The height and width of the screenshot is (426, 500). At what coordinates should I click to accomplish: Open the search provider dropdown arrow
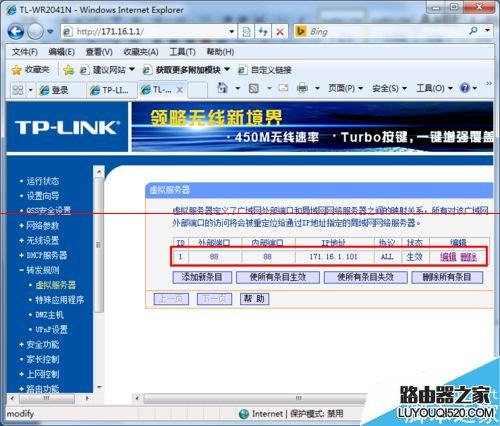[x=488, y=31]
